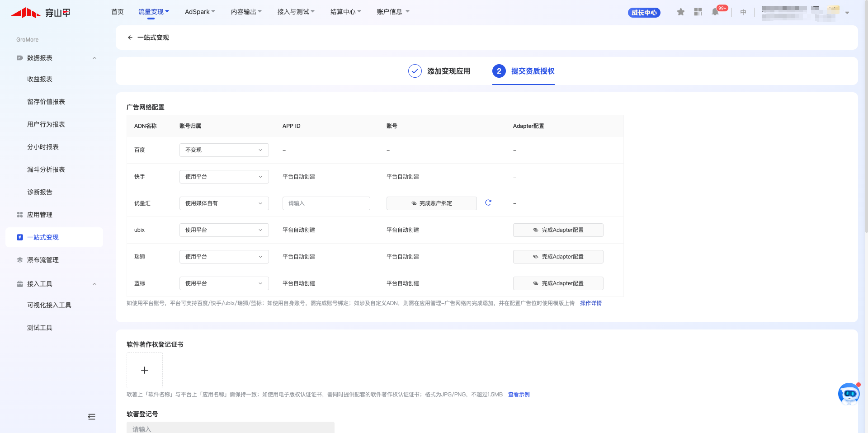The image size is (868, 433).
Task: Open the chatbot assistant robot icon
Action: pos(849,394)
